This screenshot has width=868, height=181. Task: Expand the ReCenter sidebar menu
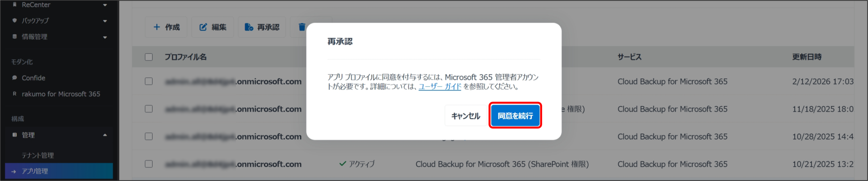(105, 5)
